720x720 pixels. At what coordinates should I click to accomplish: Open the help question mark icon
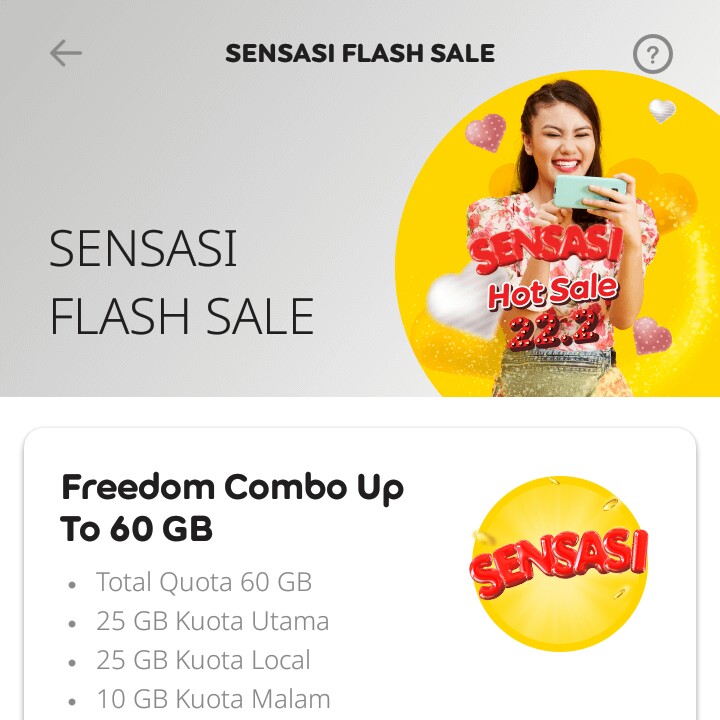point(652,54)
